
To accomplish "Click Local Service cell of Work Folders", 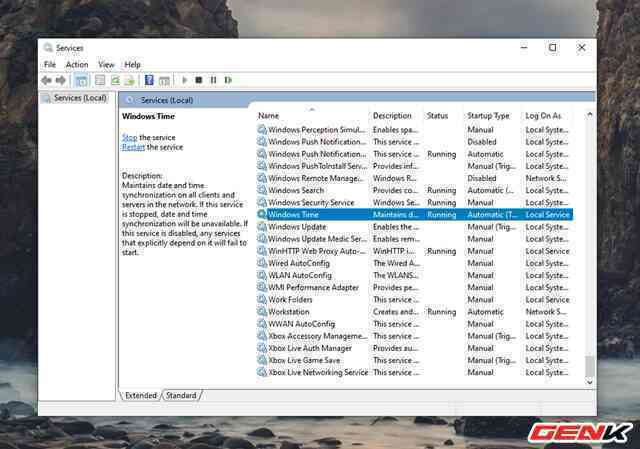I will pos(547,300).
